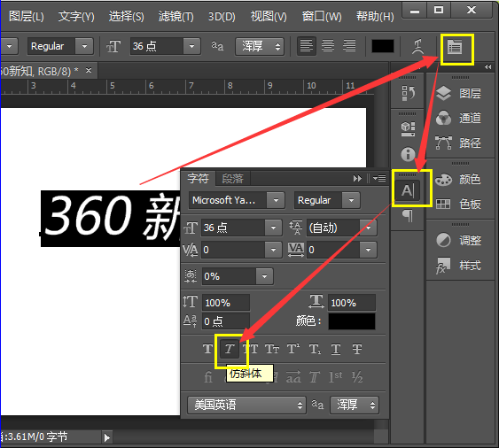Screen dimensions: 499x448
Task: Open the 窗口(W) menu
Action: [x=322, y=16]
